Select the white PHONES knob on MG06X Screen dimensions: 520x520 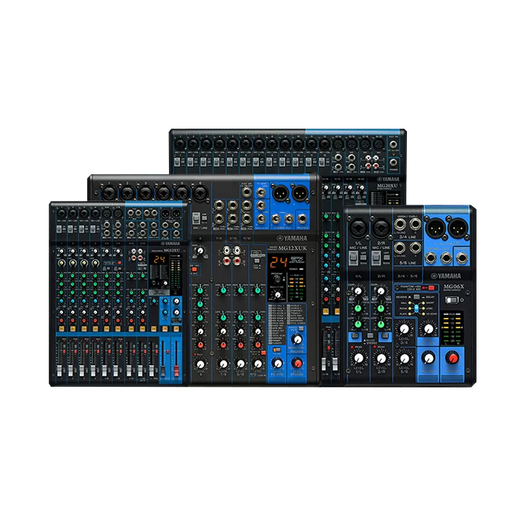pyautogui.click(x=429, y=358)
